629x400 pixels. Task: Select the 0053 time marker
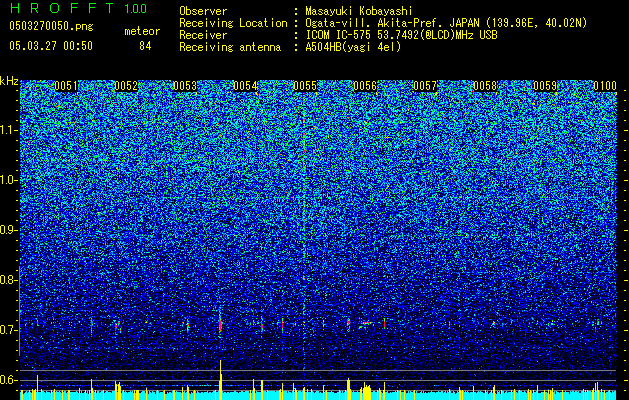(x=185, y=86)
